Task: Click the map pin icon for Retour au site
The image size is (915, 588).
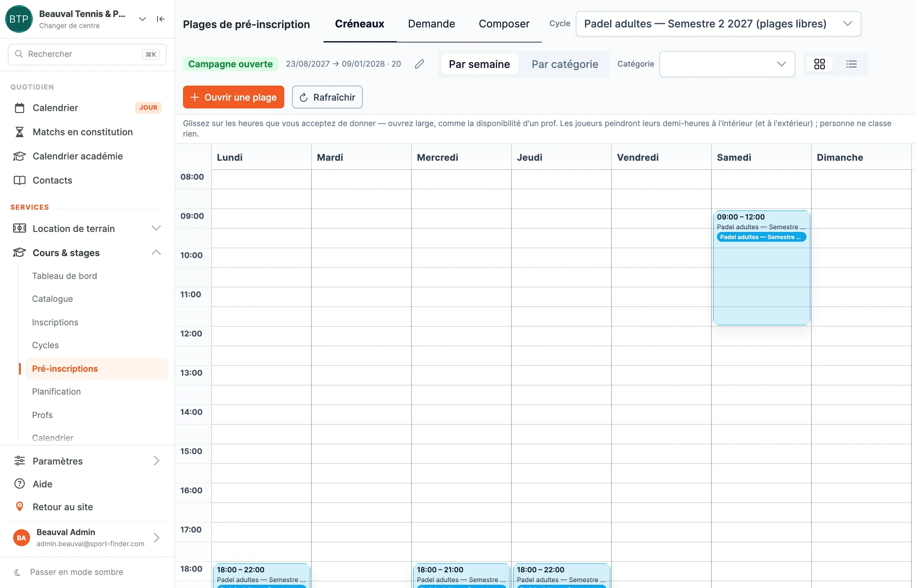Action: click(20, 507)
